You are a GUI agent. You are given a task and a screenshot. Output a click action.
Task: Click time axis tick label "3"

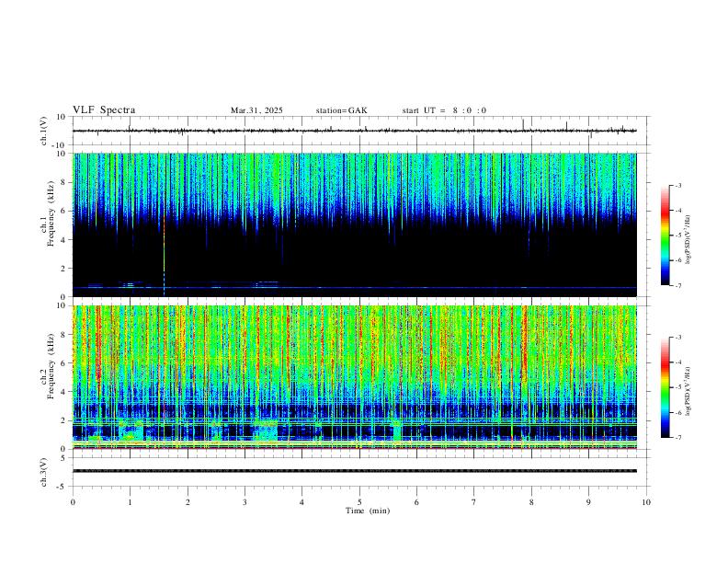point(245,502)
